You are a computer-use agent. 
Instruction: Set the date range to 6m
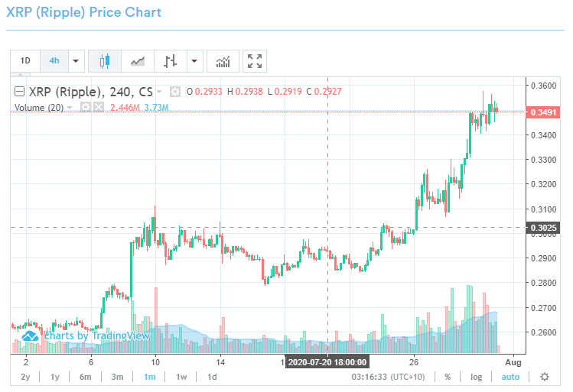(x=85, y=377)
